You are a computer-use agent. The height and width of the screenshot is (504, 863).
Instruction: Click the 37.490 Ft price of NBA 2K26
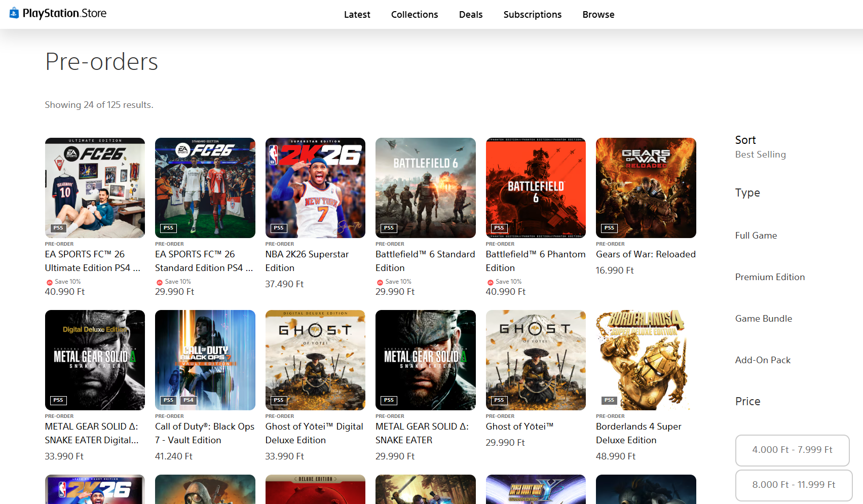284,284
